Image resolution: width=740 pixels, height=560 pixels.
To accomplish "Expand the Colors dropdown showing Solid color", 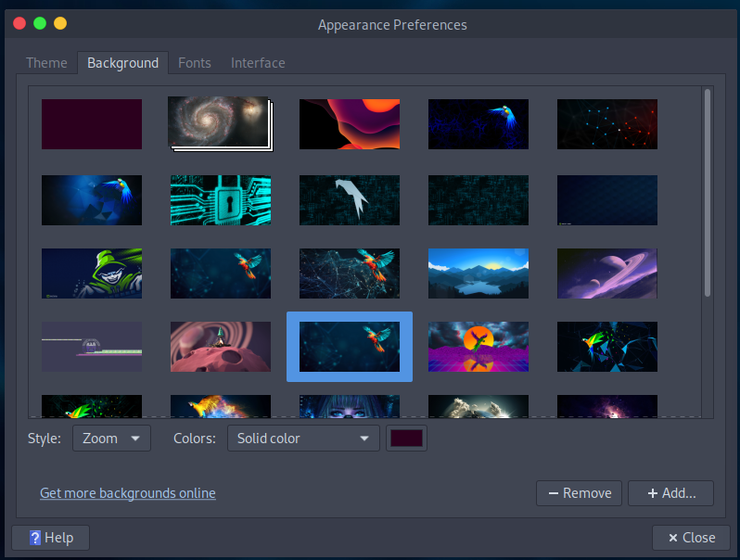I will [303, 439].
